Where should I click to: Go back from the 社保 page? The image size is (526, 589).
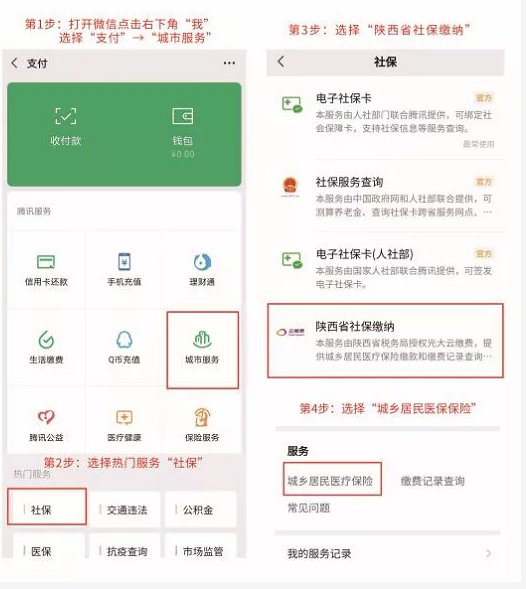281,61
